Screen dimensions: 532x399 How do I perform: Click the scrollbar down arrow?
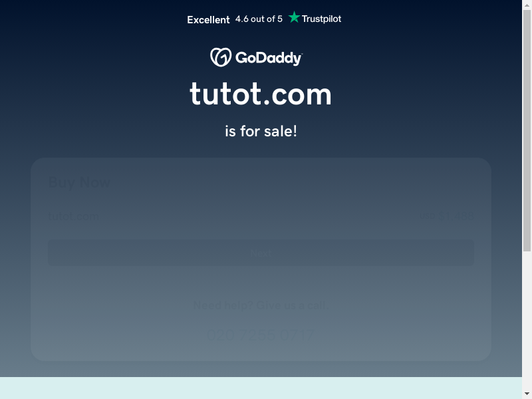tap(527, 394)
